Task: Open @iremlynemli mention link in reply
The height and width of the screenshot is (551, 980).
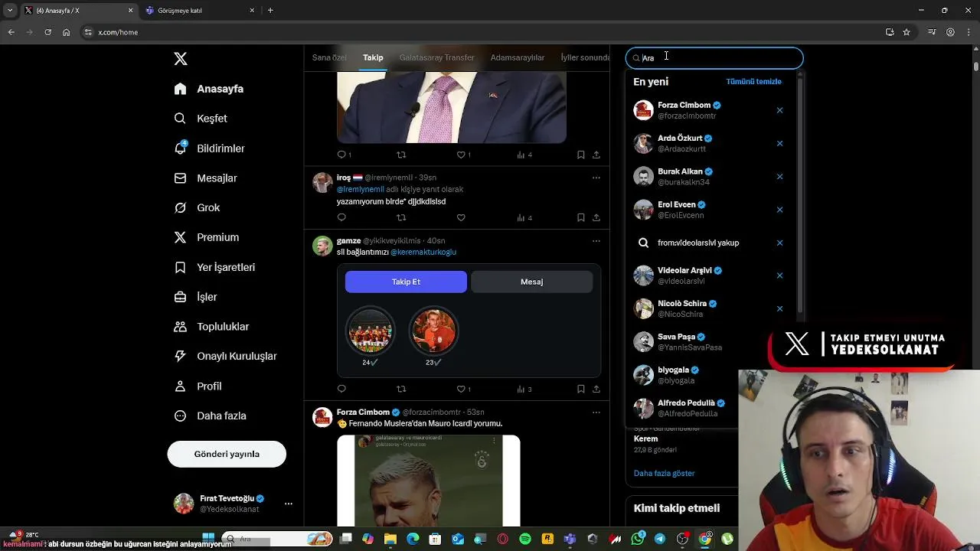Action: click(361, 189)
